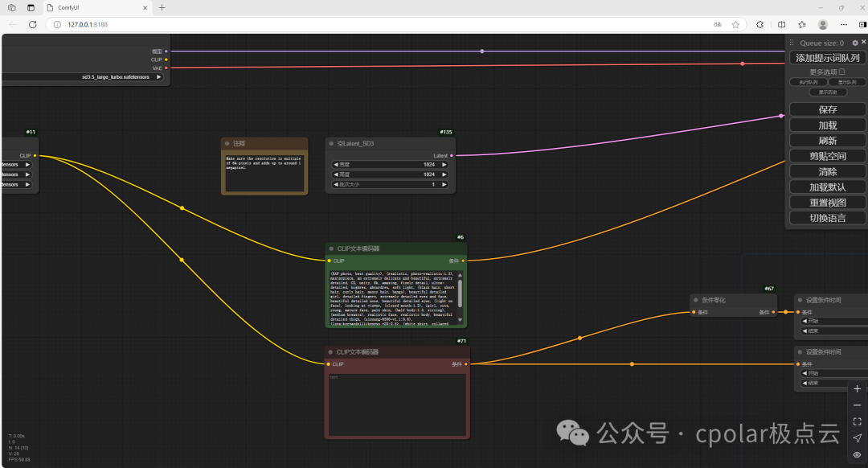
Task: Click the 加载默认 button
Action: (827, 186)
